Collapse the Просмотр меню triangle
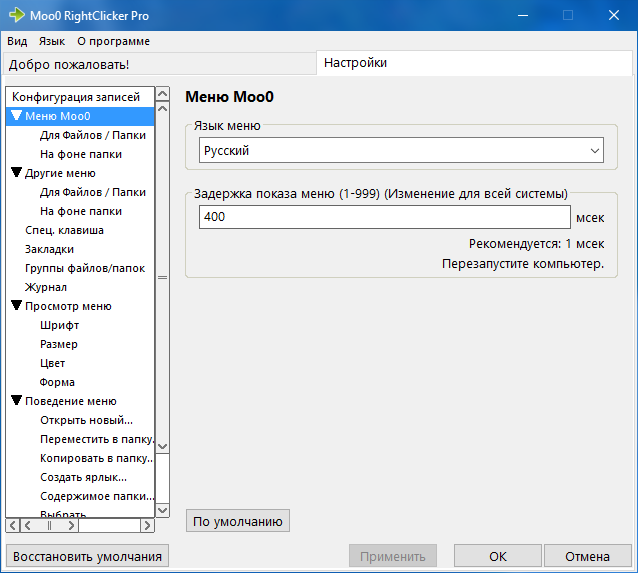This screenshot has height=573, width=638. click(x=16, y=306)
